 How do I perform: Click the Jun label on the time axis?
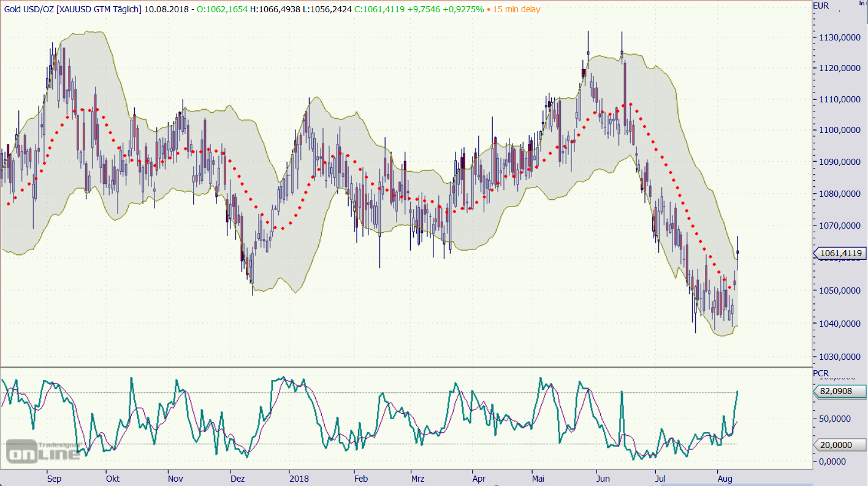[x=603, y=479]
